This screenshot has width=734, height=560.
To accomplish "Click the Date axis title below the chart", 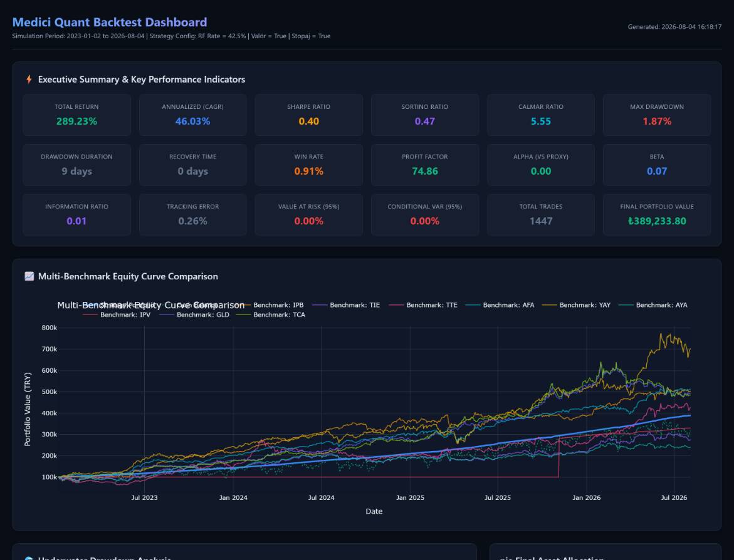I will click(x=374, y=511).
